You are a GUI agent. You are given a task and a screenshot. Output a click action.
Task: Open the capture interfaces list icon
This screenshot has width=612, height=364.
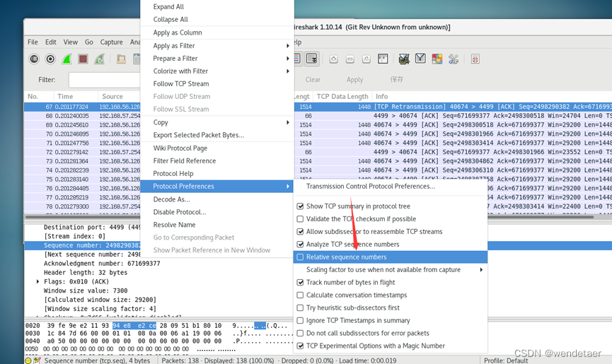[x=34, y=59]
